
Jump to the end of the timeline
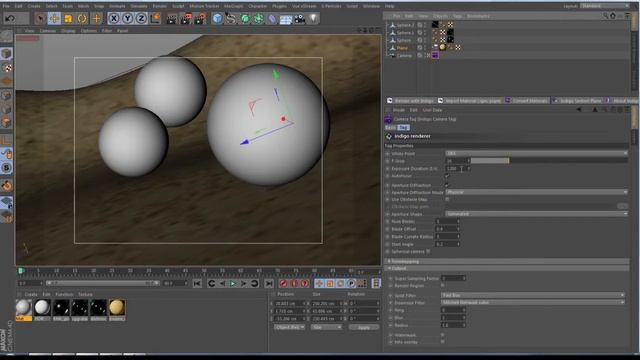(269, 283)
